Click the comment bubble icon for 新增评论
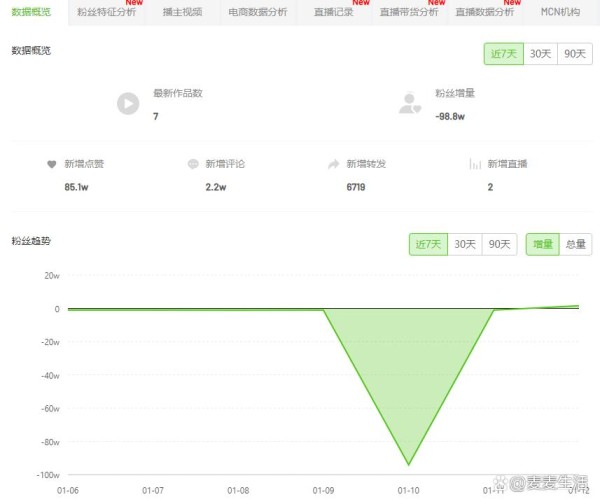The height and width of the screenshot is (504, 600). 193,164
